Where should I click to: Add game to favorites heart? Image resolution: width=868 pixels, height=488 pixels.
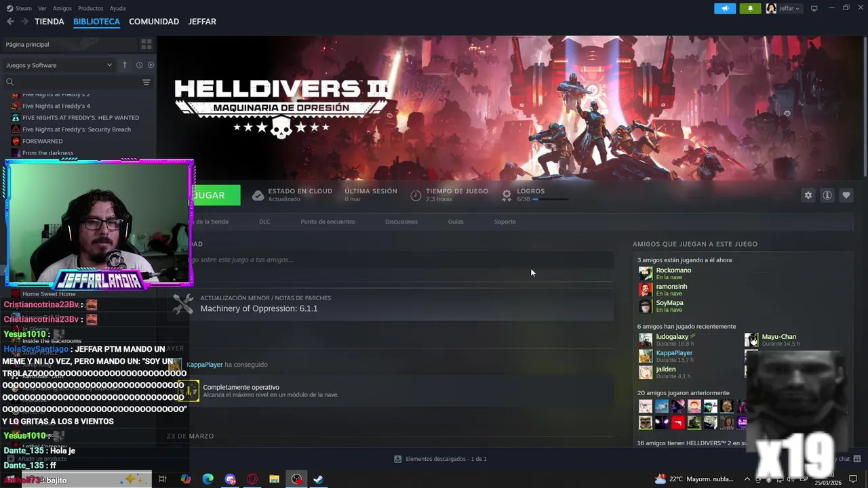click(846, 195)
